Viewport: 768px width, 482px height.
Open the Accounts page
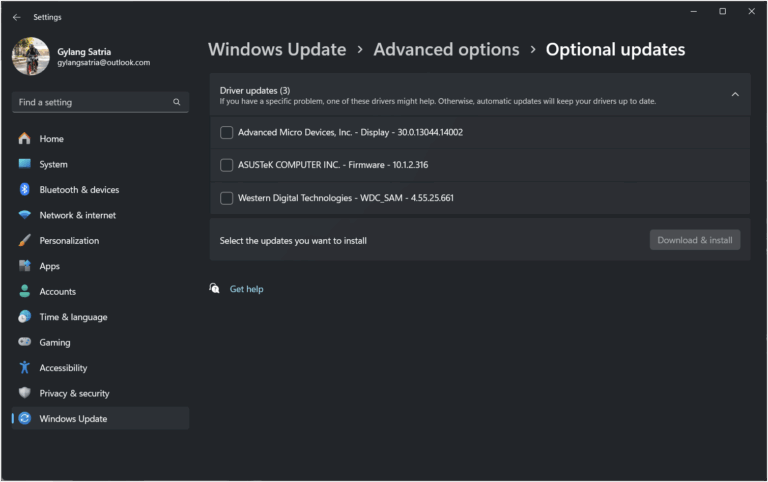pyautogui.click(x=100, y=291)
